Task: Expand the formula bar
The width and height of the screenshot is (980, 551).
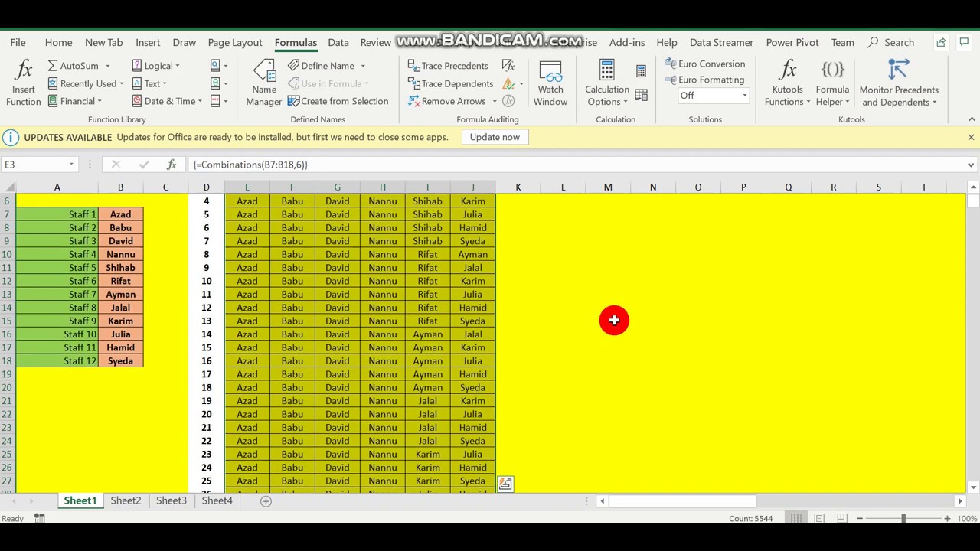Action: (971, 165)
